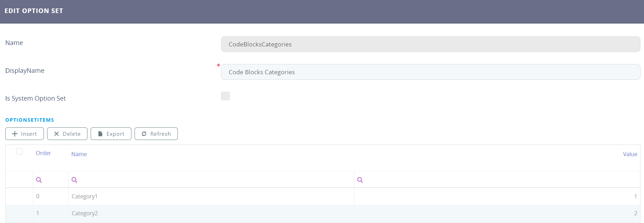
Task: Click the Name column search icon
Action: [x=74, y=180]
